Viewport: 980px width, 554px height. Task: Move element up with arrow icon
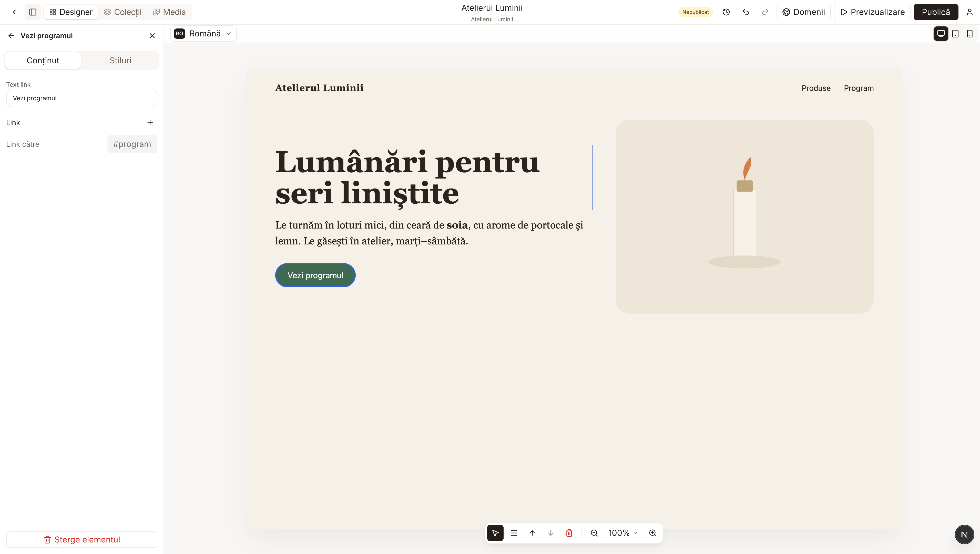coord(532,533)
